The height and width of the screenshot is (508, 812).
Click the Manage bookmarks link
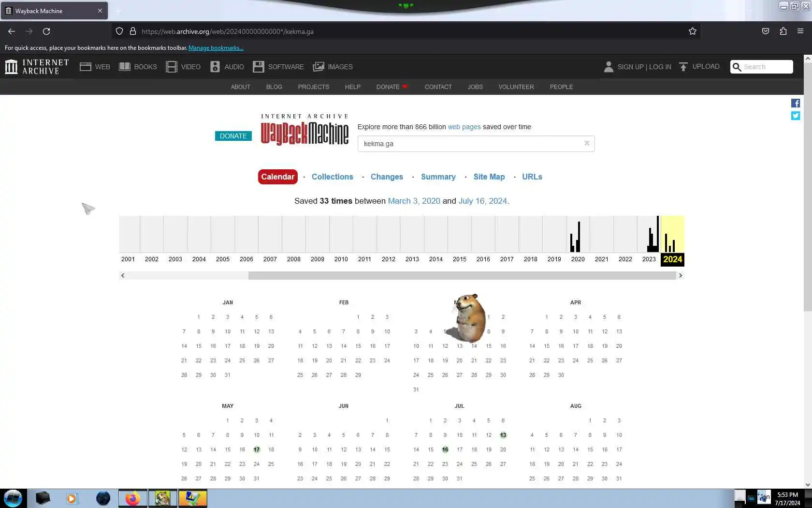pyautogui.click(x=216, y=48)
